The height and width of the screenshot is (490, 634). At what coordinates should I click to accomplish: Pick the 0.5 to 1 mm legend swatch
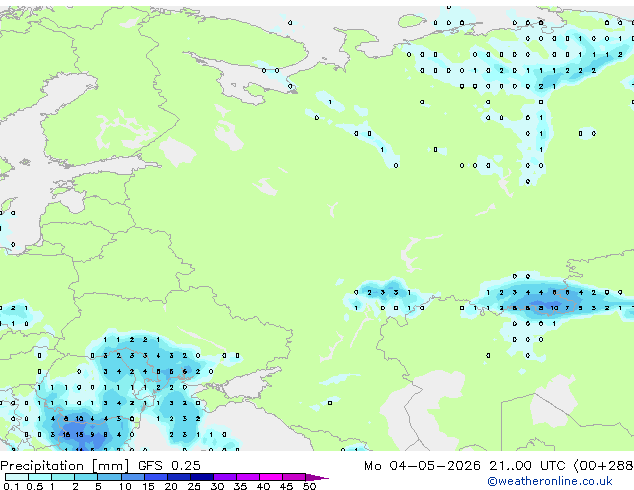[x=40, y=477]
